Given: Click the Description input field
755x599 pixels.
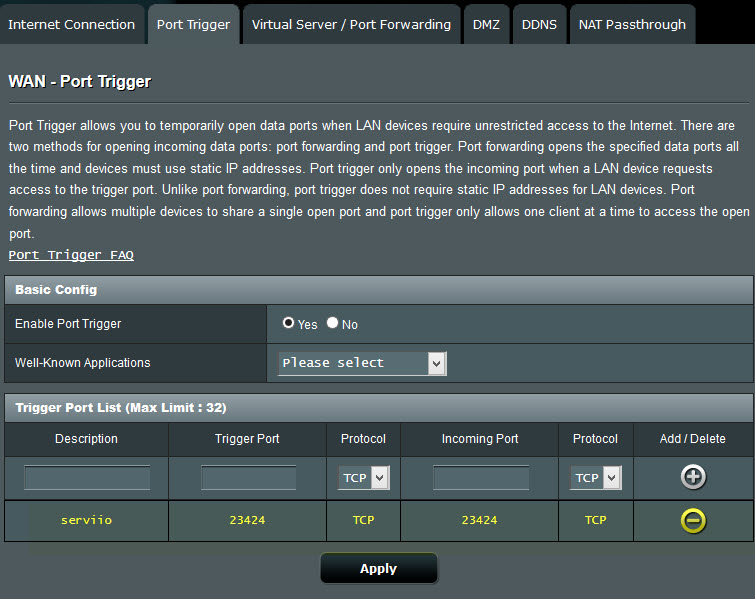Looking at the screenshot, I should [87, 478].
